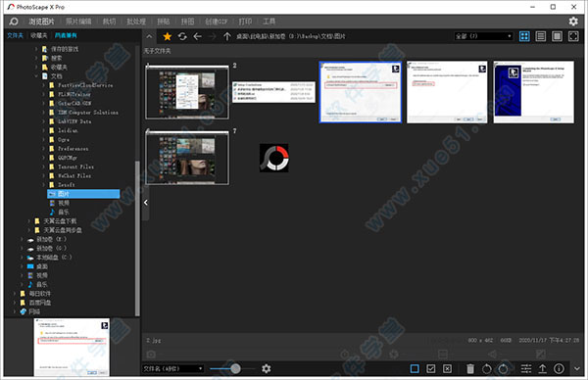Image resolution: width=588 pixels, height=380 pixels.
Task: Enter fullscreen view icon
Action: [573, 36]
